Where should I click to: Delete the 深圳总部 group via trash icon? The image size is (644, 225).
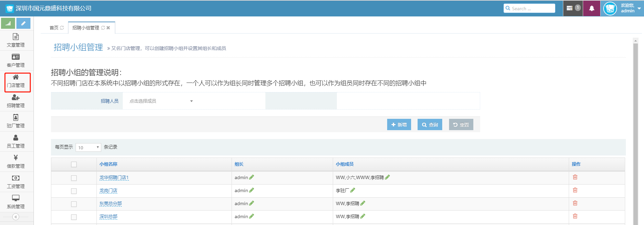click(x=575, y=216)
